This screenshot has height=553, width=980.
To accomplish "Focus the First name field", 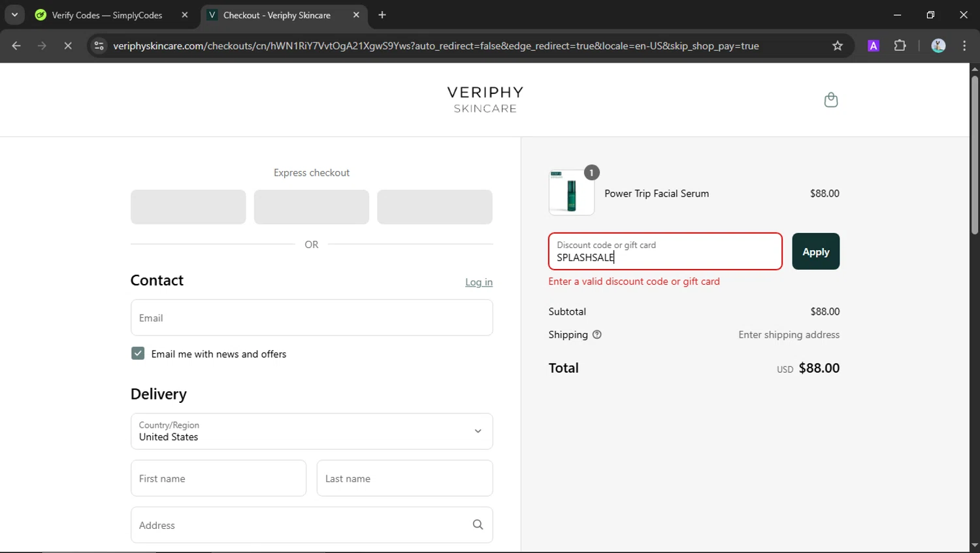I will tap(218, 478).
